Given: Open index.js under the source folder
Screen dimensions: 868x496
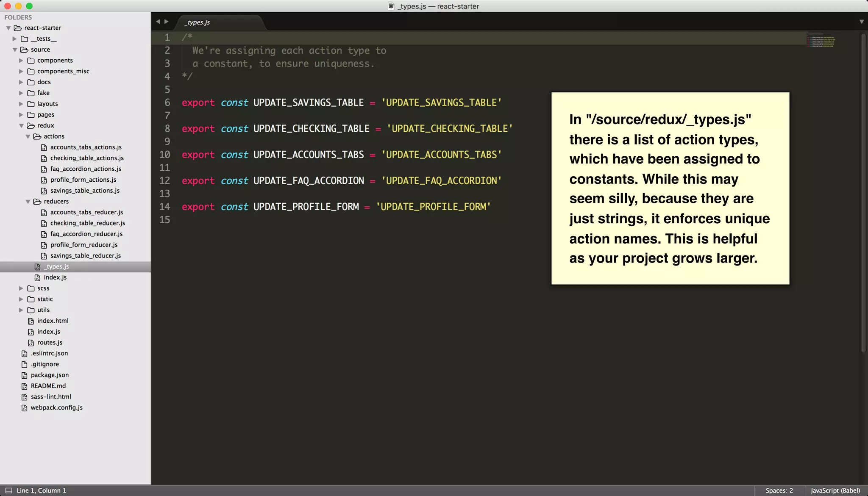Looking at the screenshot, I should 49,332.
